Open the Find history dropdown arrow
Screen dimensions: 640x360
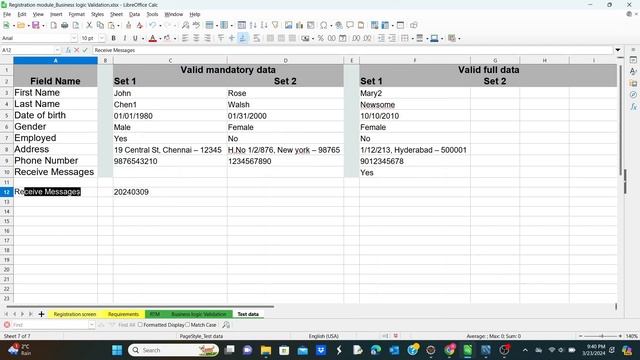(91, 325)
